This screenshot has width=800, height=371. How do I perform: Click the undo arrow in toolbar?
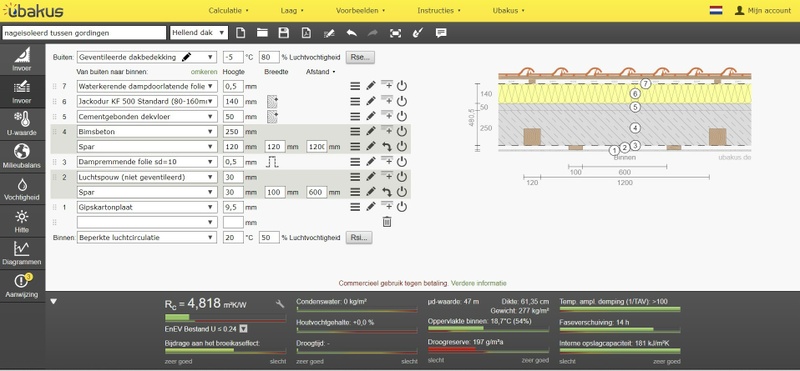click(x=352, y=33)
